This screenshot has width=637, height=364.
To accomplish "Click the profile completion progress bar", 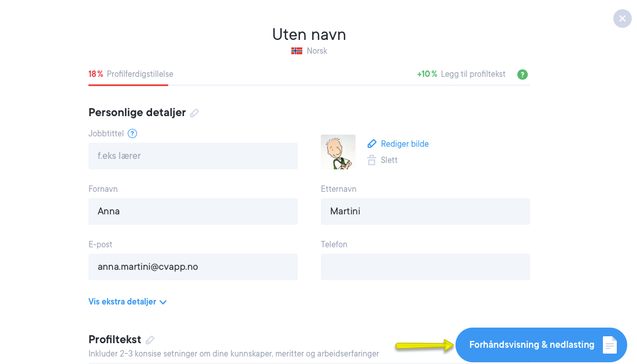I will tap(309, 85).
